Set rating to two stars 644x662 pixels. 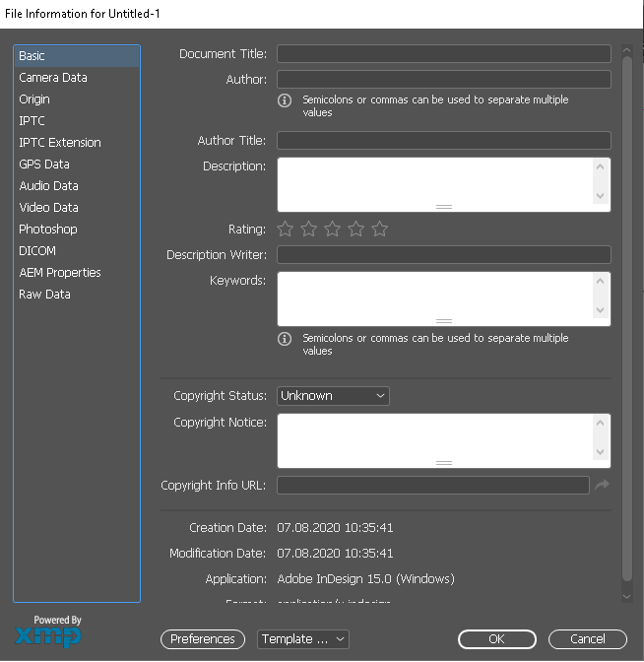[309, 229]
